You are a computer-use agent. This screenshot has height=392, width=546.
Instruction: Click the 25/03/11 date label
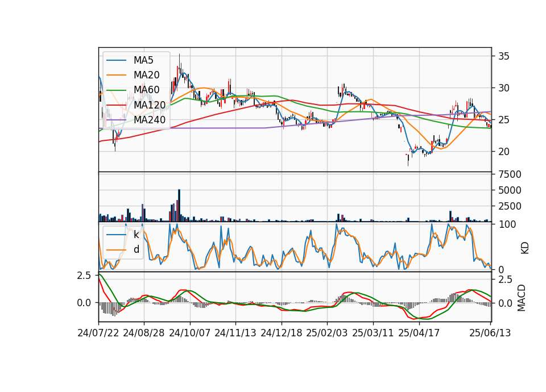(373, 333)
